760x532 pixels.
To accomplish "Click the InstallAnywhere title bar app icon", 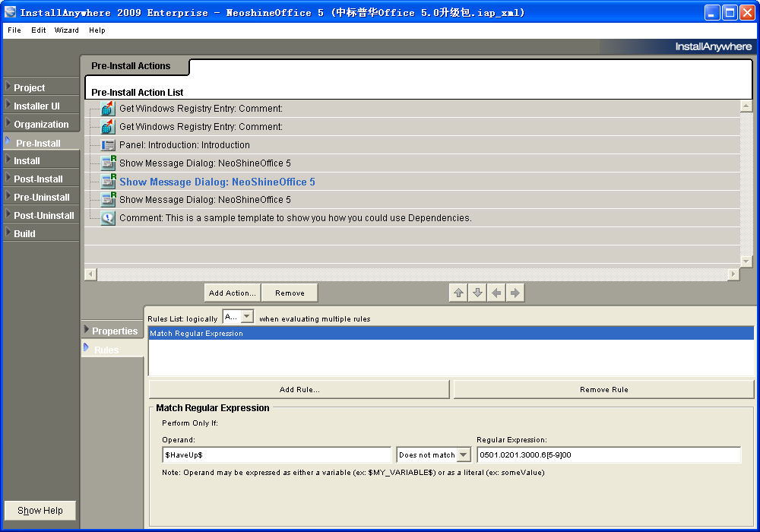I will (x=10, y=12).
